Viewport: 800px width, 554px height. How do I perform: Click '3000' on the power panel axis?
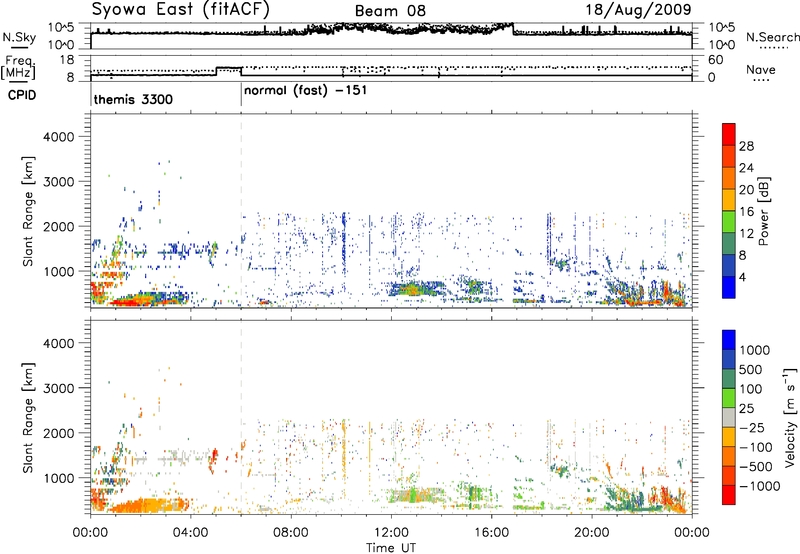59,182
